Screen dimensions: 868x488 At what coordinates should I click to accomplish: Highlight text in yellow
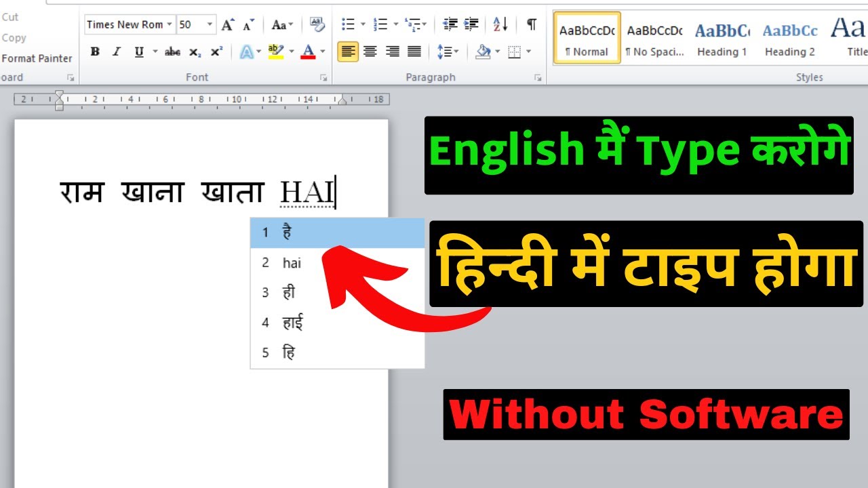point(275,52)
